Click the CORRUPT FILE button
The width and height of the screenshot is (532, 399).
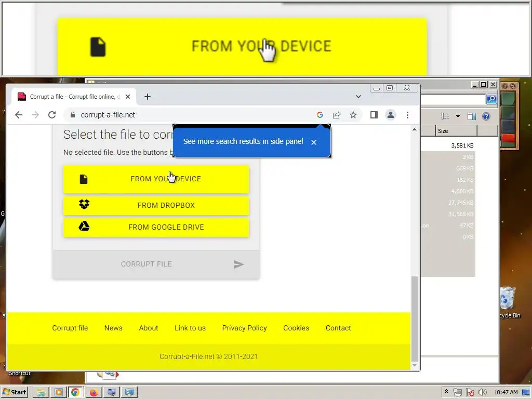point(156,264)
